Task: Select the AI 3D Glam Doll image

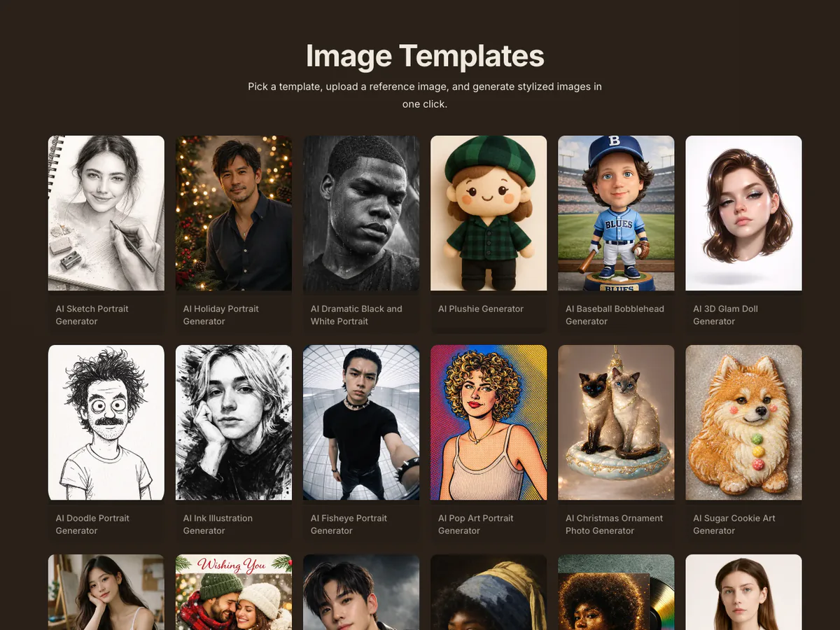Action: click(x=743, y=213)
